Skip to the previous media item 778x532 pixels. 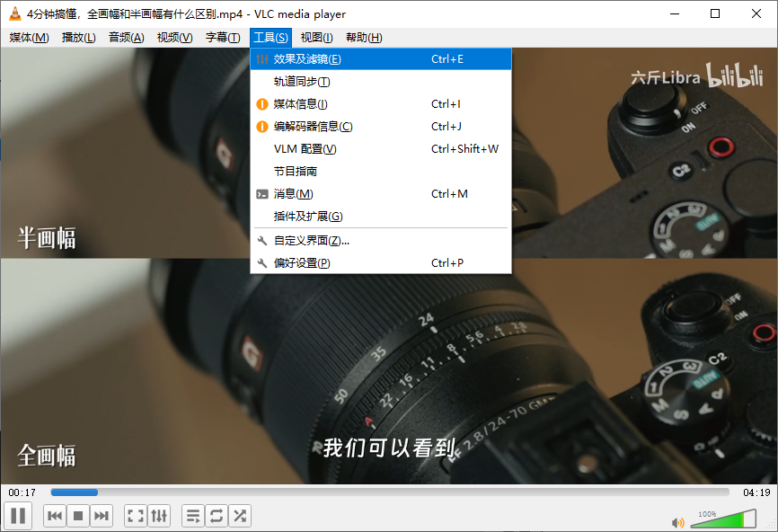[55, 516]
